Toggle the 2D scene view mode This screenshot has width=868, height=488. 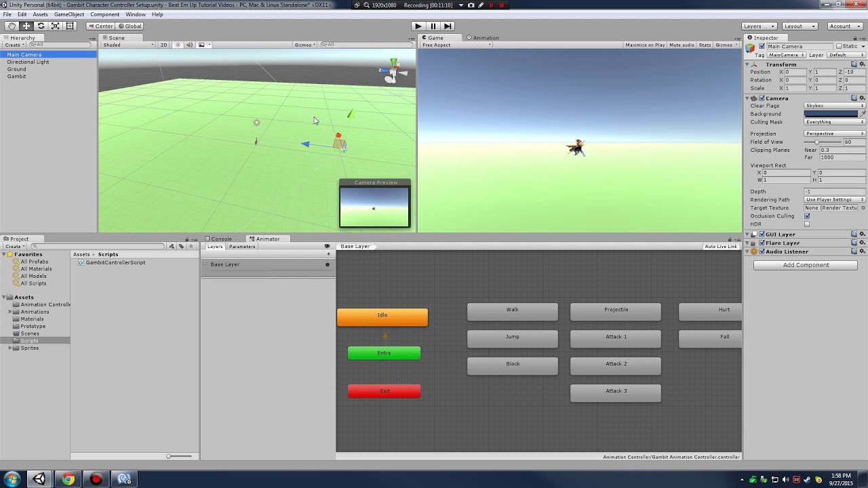(x=163, y=45)
